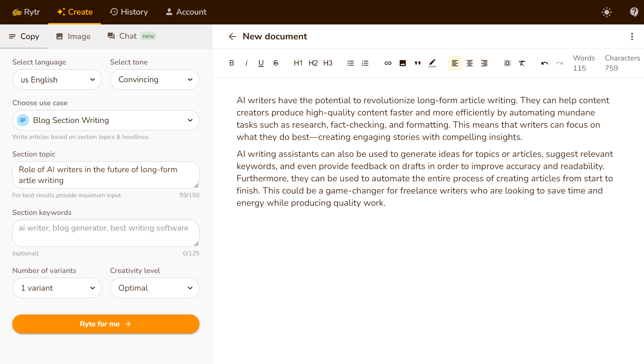Open the History tab
Screen dimensions: 644x364
(129, 12)
